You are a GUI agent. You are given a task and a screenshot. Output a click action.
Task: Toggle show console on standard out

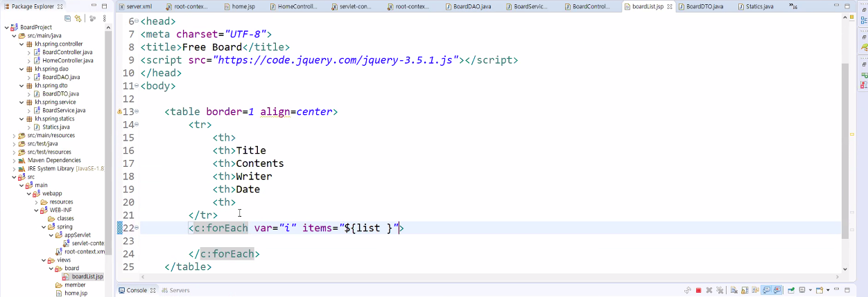click(767, 290)
